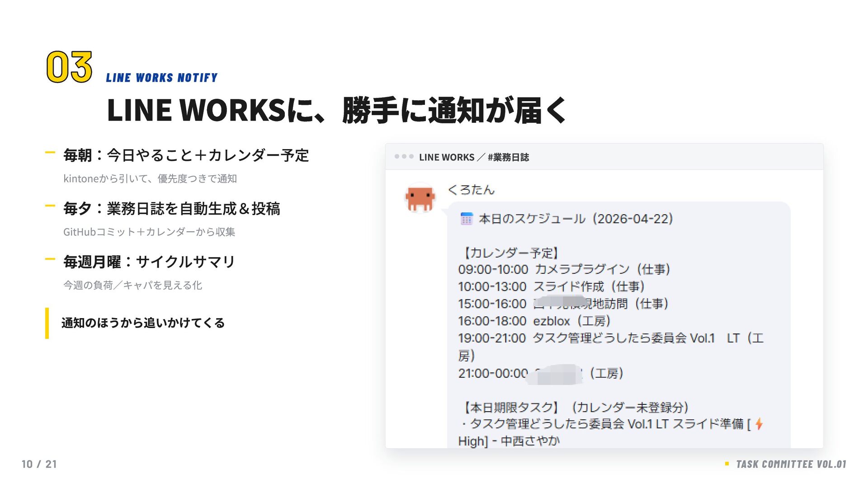868x488 pixels.
Task: Click the LINE WORKS NOTIFY subtitle
Action: [162, 78]
